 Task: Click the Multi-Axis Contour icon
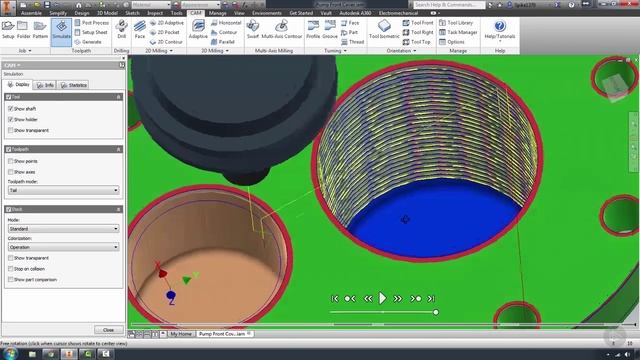point(282,29)
